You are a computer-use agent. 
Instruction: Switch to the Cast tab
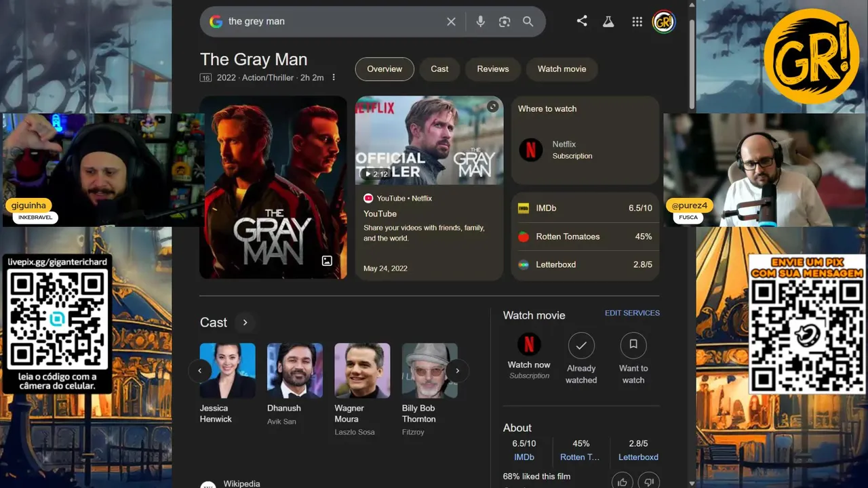[x=439, y=69]
